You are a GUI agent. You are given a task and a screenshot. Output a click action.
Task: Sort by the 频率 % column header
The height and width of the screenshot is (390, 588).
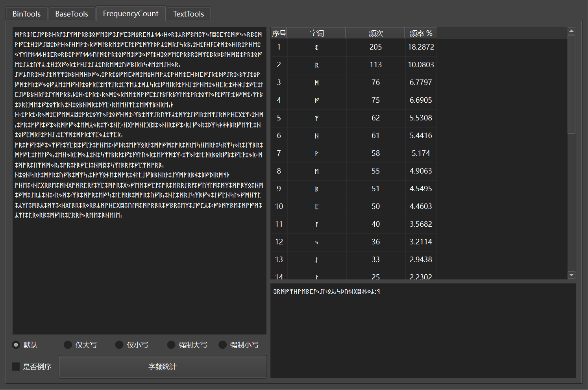[421, 33]
